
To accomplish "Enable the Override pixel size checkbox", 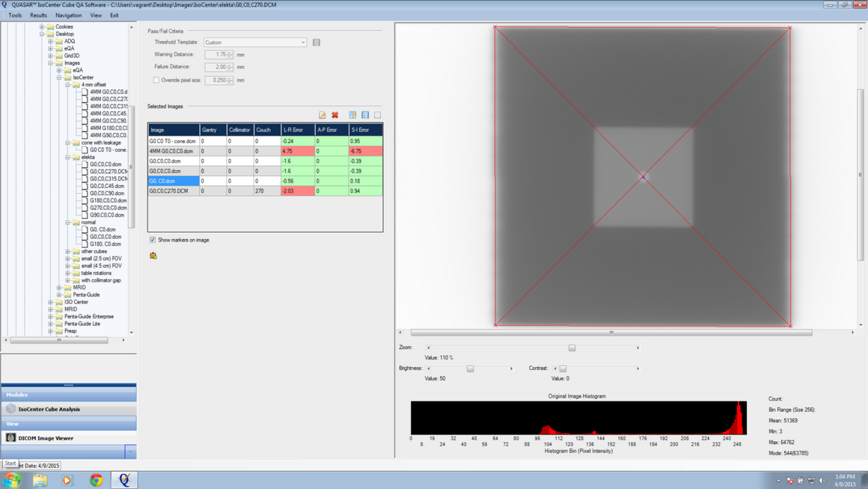I will (156, 80).
